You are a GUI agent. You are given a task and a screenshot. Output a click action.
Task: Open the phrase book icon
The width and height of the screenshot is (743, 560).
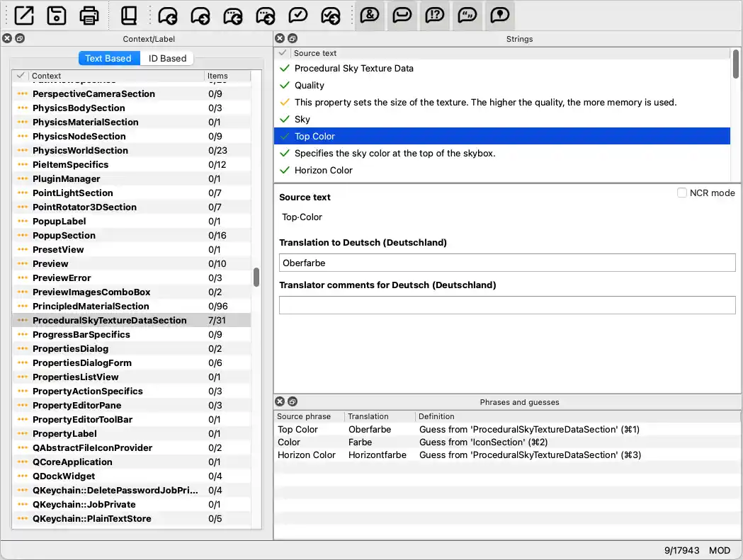pyautogui.click(x=128, y=15)
